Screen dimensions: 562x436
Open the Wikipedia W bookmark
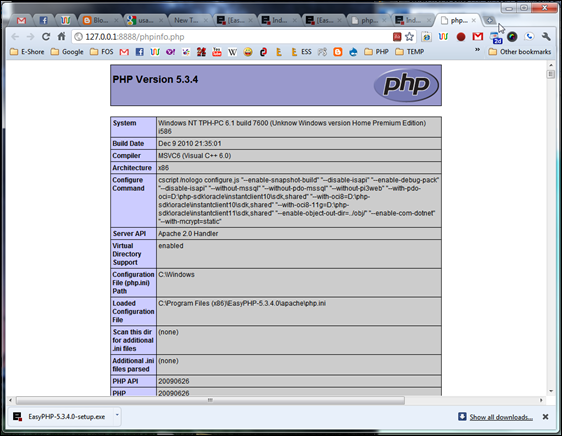232,52
